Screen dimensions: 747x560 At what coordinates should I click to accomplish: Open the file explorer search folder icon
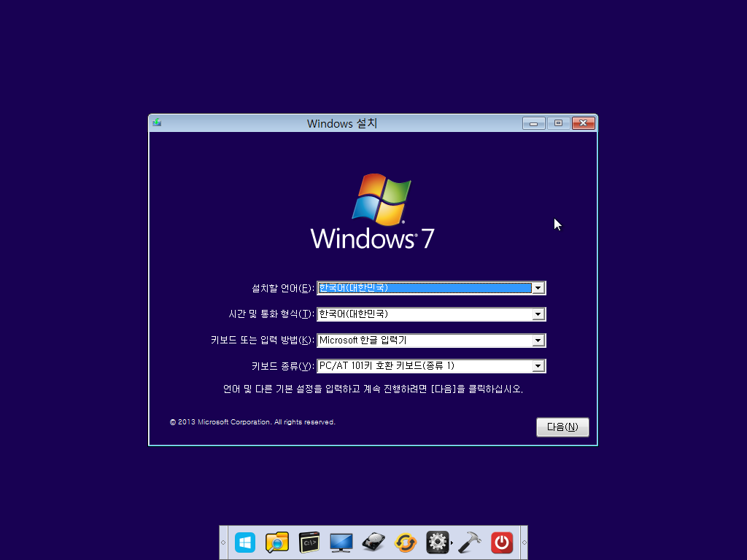click(276, 542)
